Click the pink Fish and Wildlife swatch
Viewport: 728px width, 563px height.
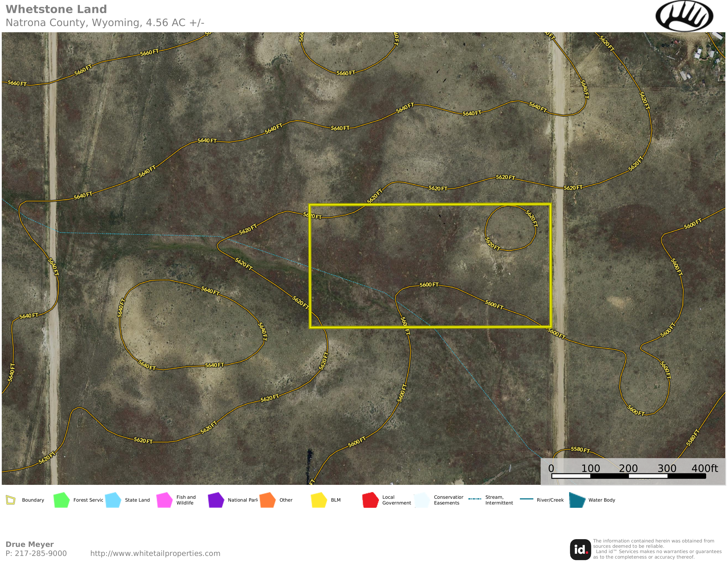(x=164, y=500)
